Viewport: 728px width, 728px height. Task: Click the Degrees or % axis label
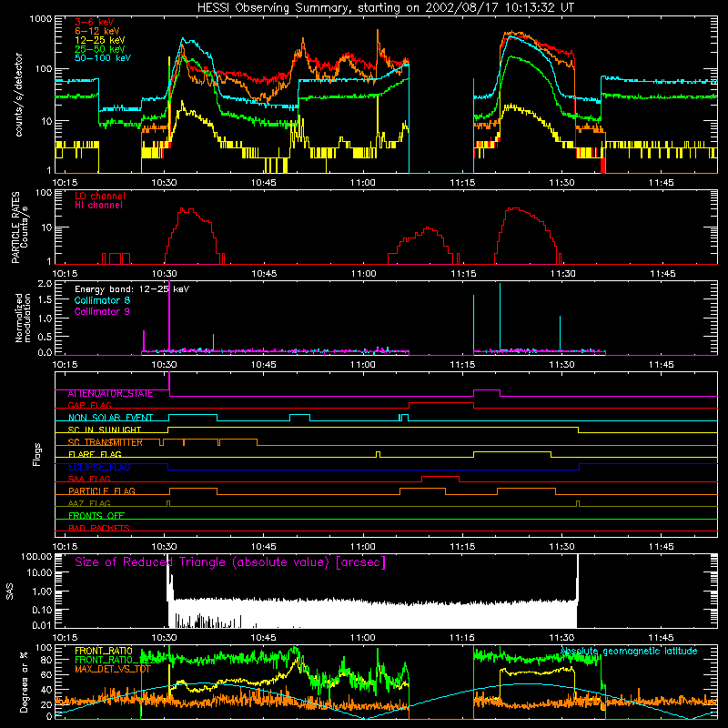click(24, 682)
